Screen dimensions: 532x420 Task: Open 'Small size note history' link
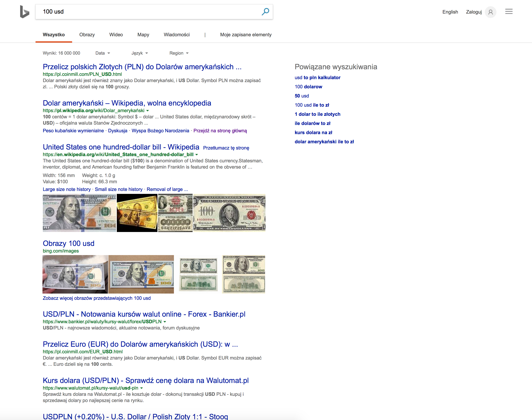point(119,189)
